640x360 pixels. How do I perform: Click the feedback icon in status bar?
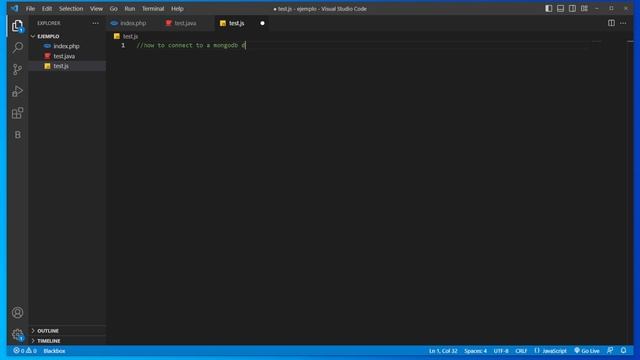[x=610, y=351]
